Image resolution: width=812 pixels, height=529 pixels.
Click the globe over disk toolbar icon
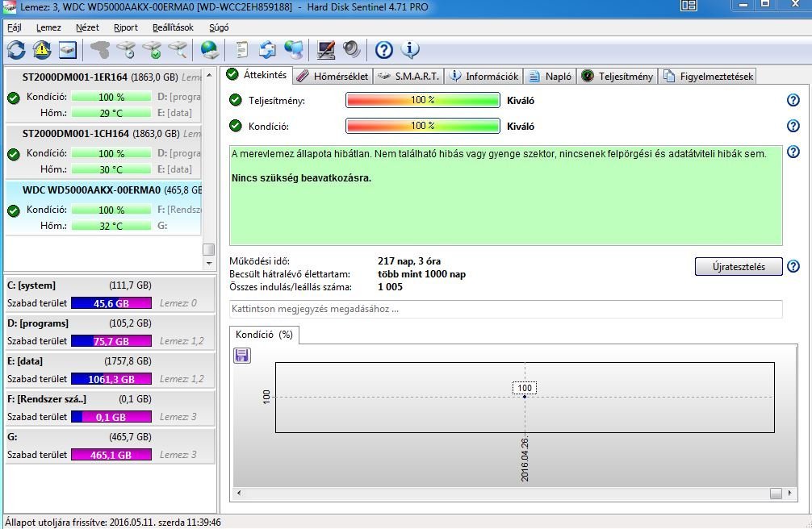point(210,50)
